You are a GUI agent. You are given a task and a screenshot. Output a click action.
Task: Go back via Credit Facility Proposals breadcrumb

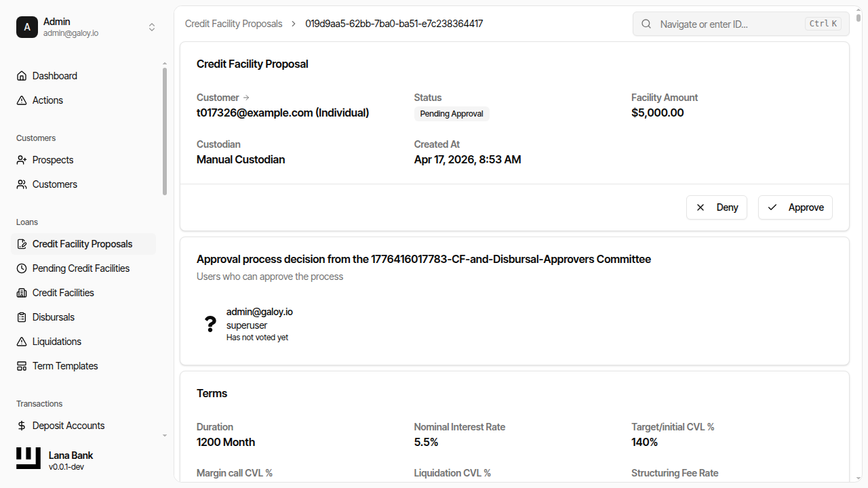233,24
